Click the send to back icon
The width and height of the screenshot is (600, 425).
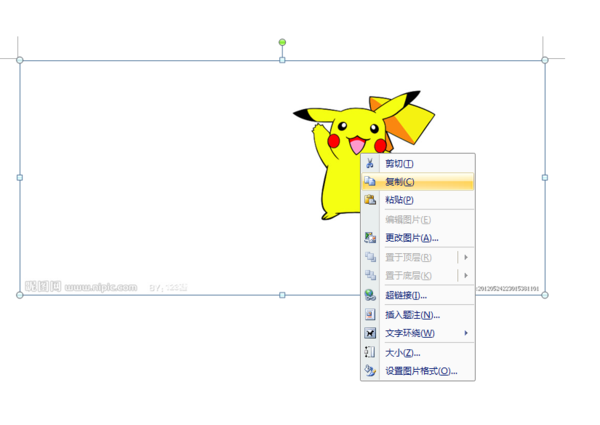(370, 275)
